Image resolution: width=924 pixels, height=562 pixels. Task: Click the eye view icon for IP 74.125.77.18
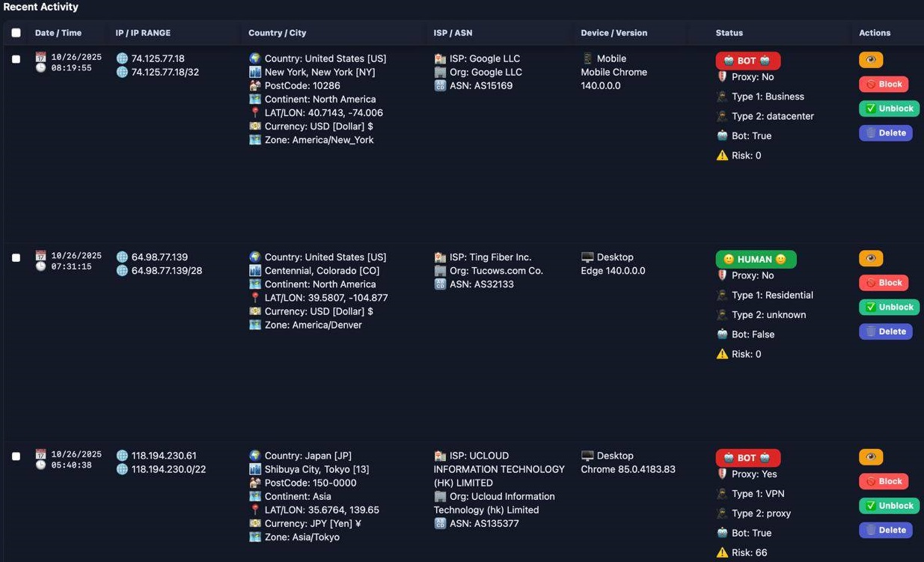[x=871, y=60]
